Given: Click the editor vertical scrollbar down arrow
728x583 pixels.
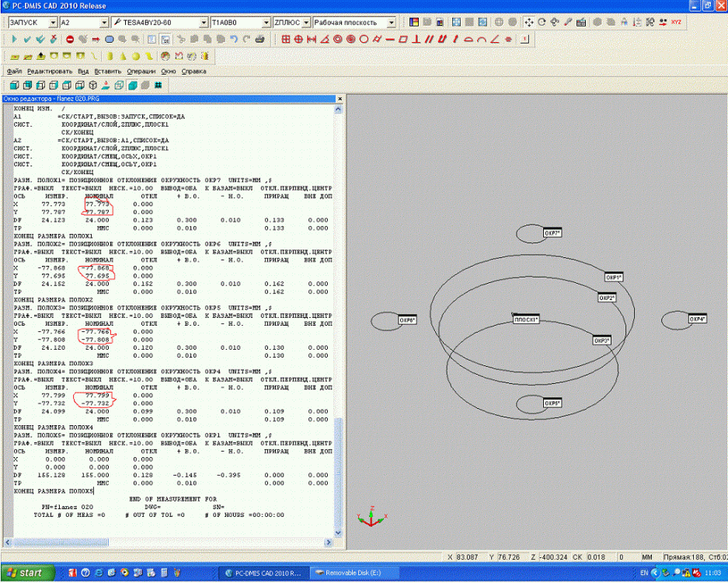Looking at the screenshot, I should [x=338, y=532].
